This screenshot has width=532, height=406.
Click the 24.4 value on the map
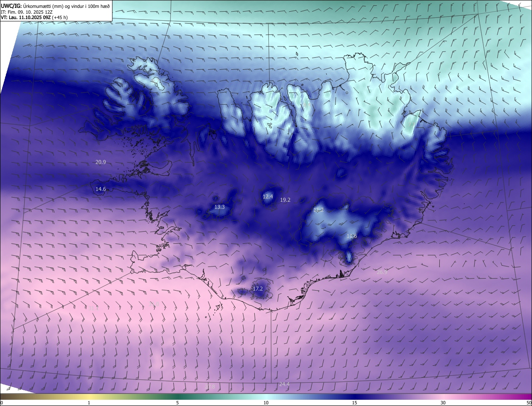(x=284, y=384)
